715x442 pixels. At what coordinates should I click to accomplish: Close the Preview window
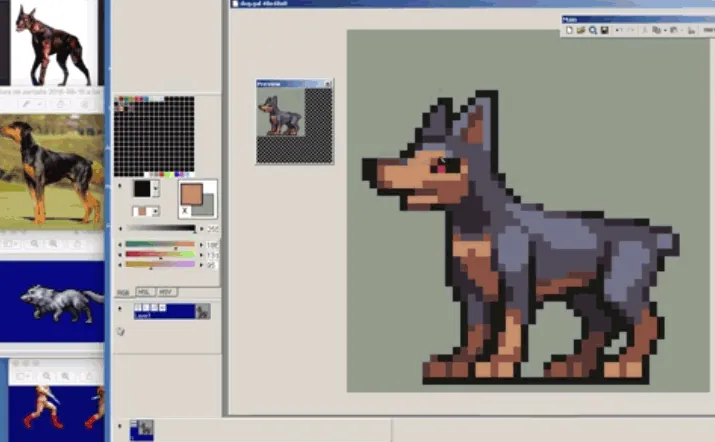click(x=327, y=83)
